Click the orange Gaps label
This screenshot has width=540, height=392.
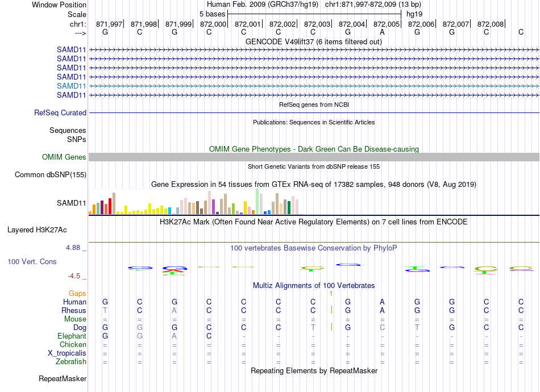click(x=77, y=293)
